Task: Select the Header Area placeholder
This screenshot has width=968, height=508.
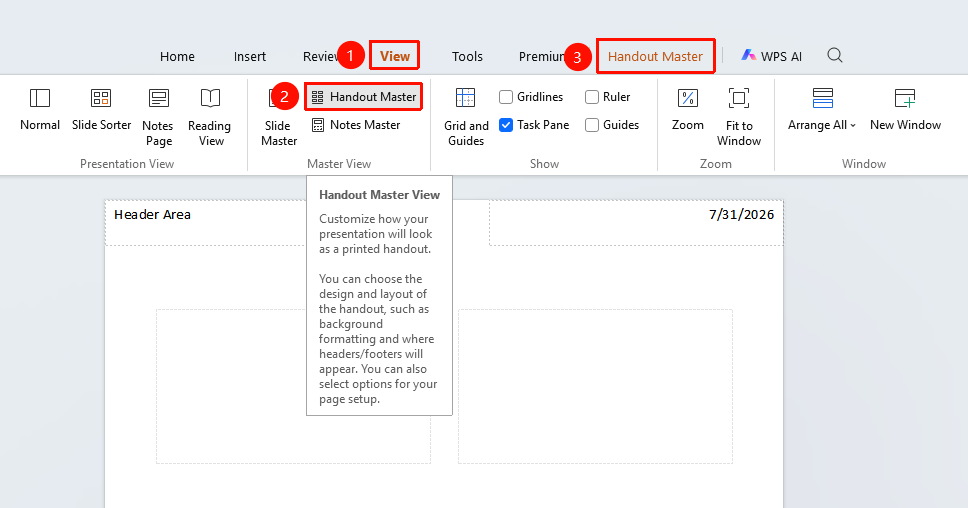Action: click(x=206, y=223)
